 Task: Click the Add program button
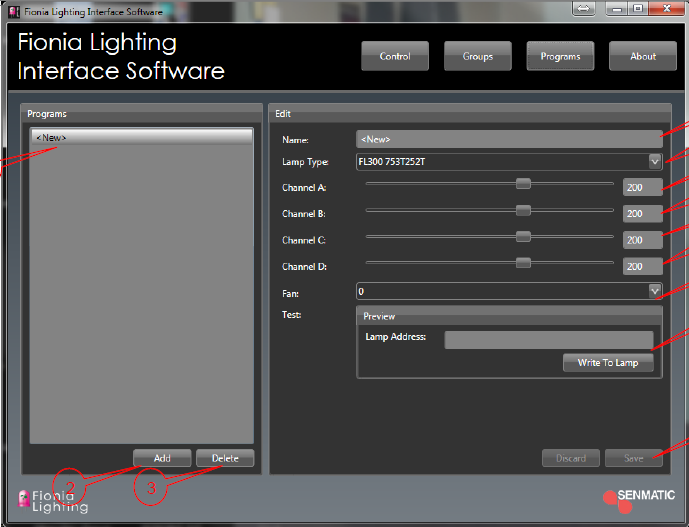click(x=162, y=458)
